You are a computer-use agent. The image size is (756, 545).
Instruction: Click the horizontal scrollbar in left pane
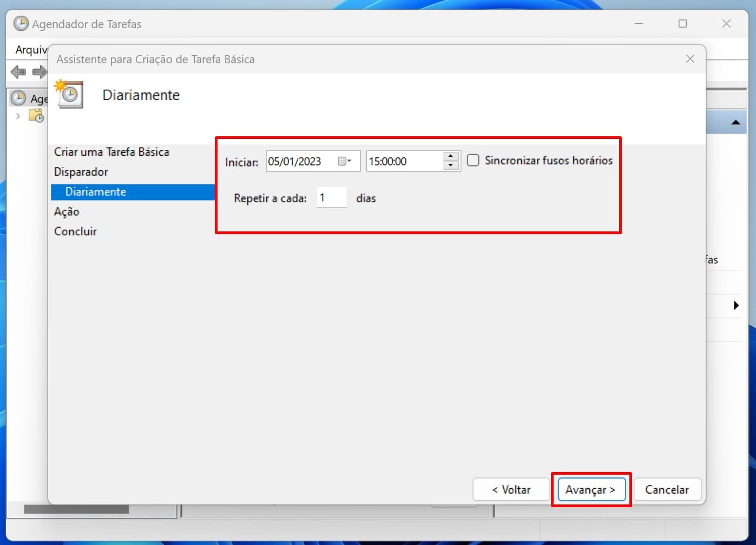76,509
